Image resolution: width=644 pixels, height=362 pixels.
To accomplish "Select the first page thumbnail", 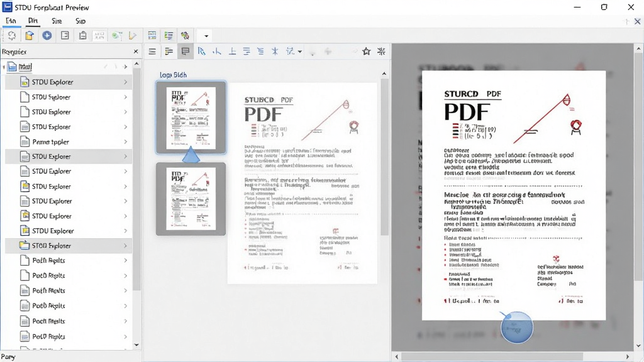I will [191, 118].
